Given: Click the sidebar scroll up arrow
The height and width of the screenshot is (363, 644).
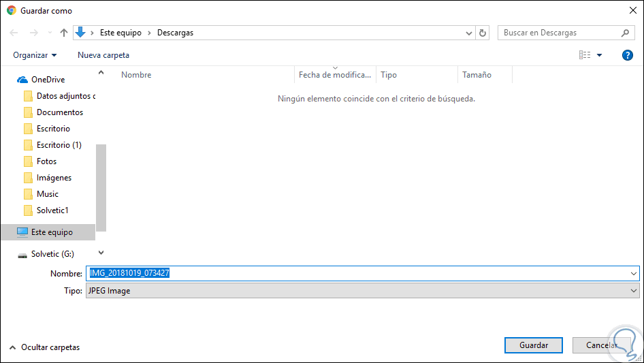Looking at the screenshot, I should pyautogui.click(x=101, y=73).
